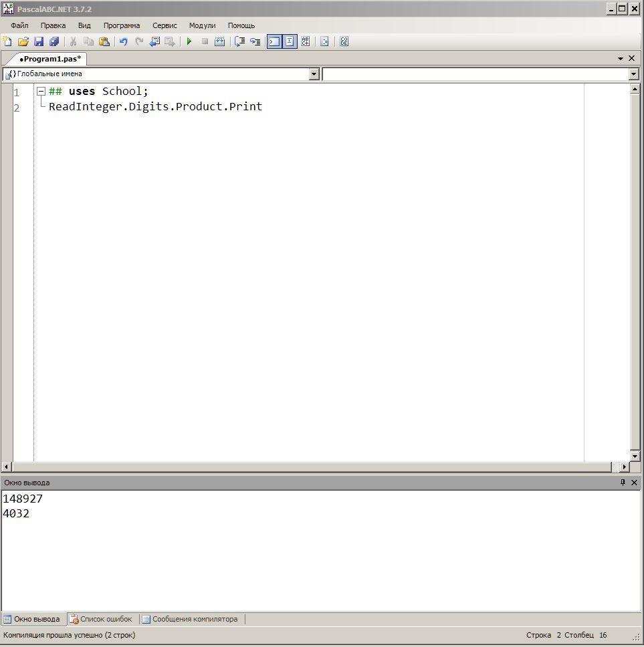
Task: Click ReadInteger.Digits.Product.Print code line
Action: point(155,106)
